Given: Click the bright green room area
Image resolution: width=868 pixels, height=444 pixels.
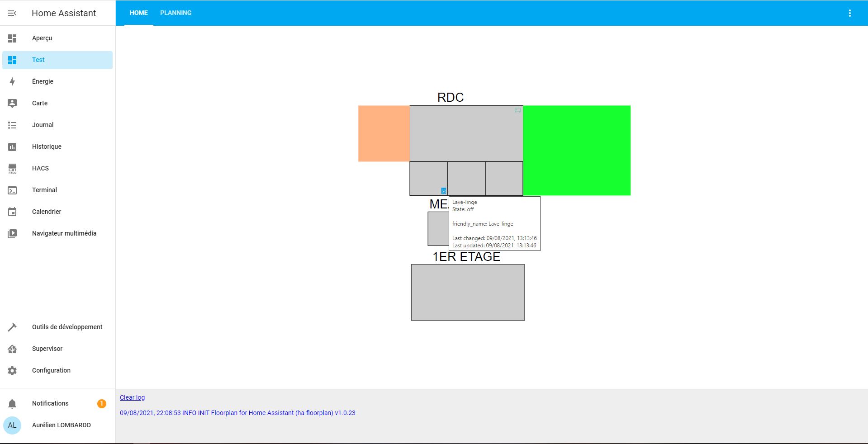Looking at the screenshot, I should [x=577, y=150].
